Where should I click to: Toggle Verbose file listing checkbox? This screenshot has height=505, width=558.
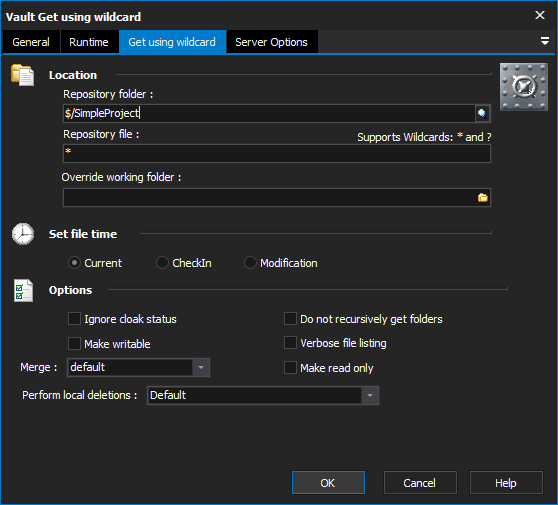pos(290,343)
